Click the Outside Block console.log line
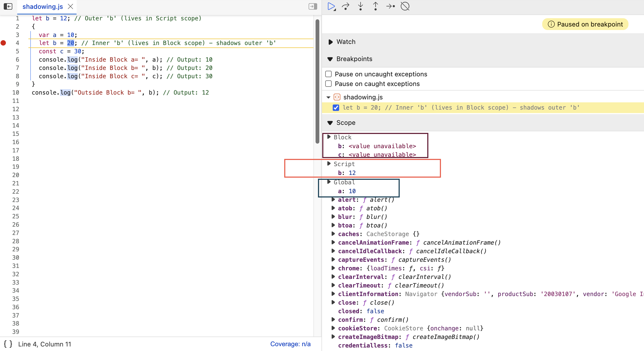The image size is (644, 351). 120,93
